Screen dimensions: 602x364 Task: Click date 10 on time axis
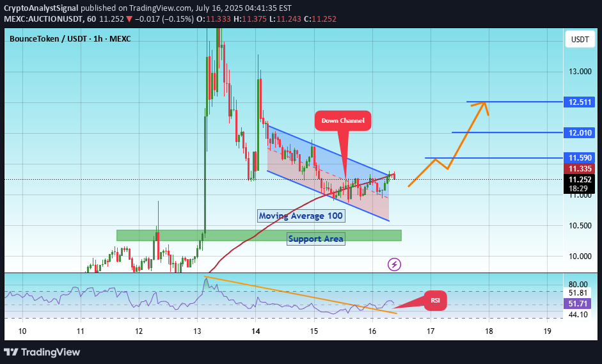click(22, 331)
